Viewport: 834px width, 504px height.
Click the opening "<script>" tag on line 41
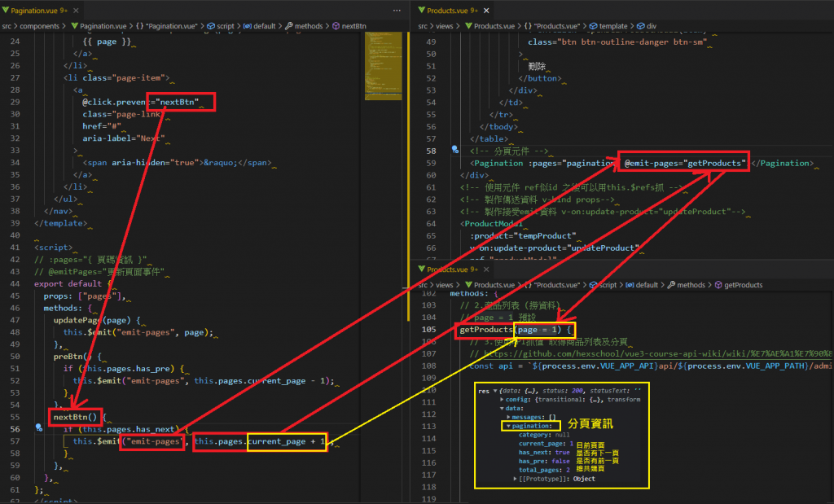pyautogui.click(x=53, y=248)
